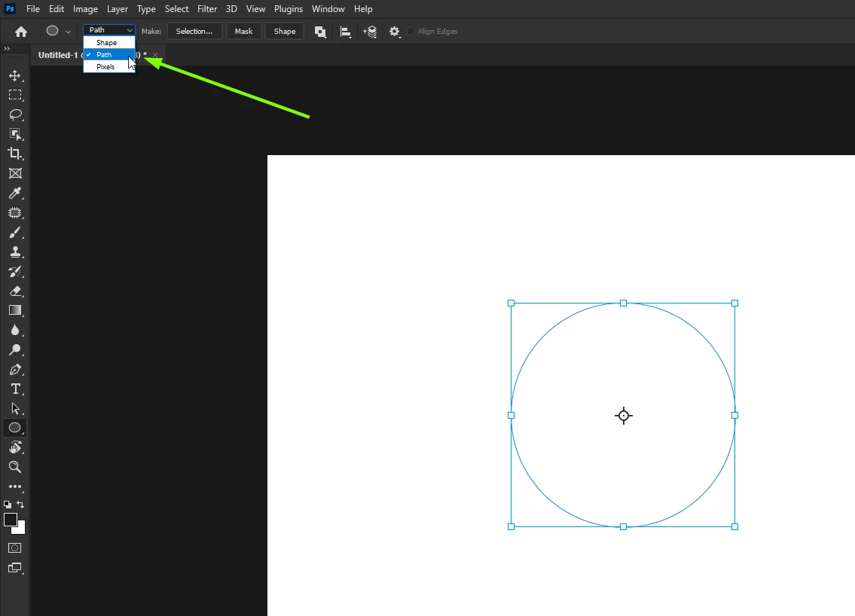The width and height of the screenshot is (855, 616).
Task: Select the Object Selection tool
Action: click(x=15, y=134)
